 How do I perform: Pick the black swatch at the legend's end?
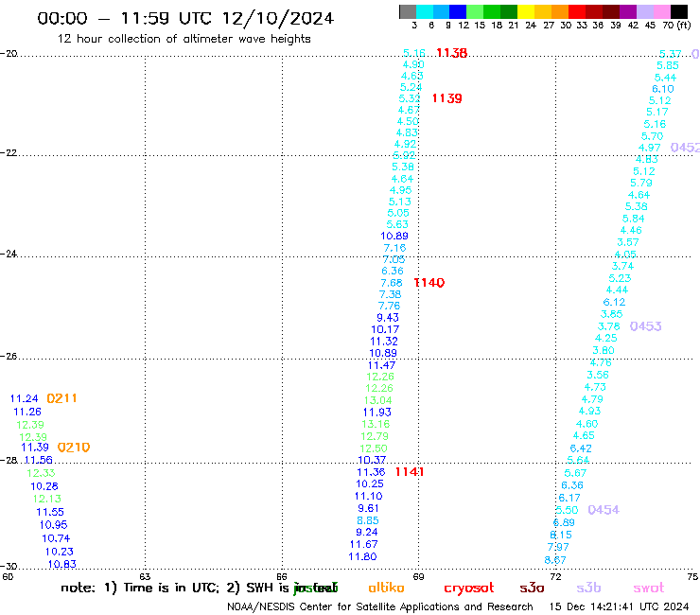[679, 11]
